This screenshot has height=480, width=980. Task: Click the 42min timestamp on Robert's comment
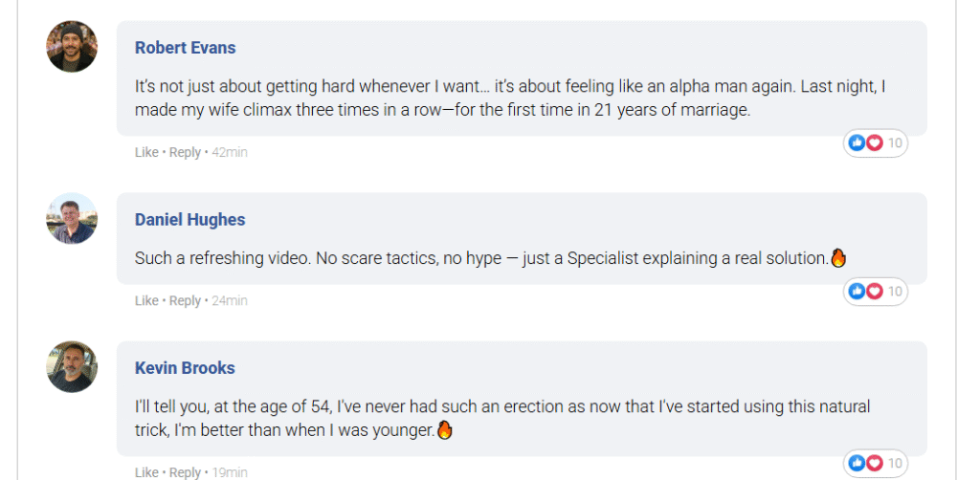pyautogui.click(x=230, y=152)
